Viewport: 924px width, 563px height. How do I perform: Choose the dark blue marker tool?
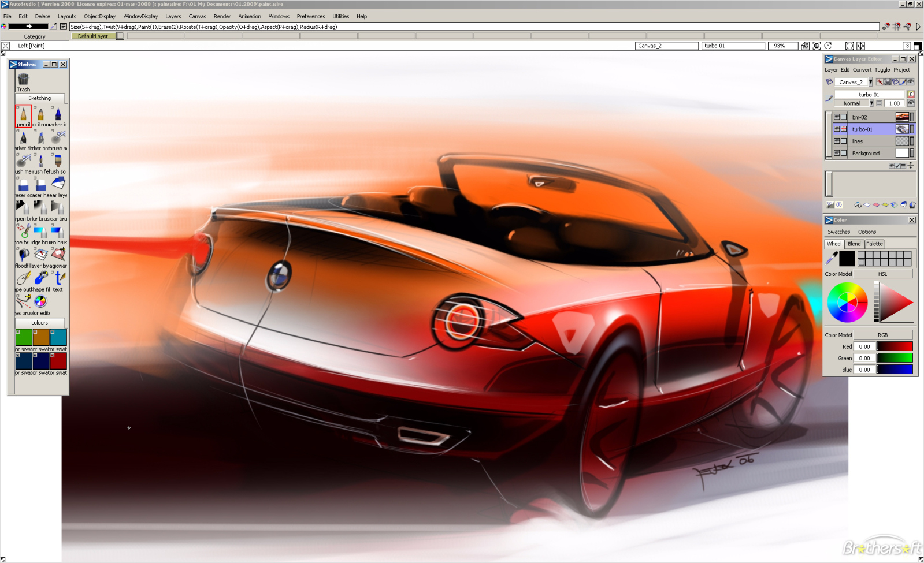pyautogui.click(x=58, y=116)
